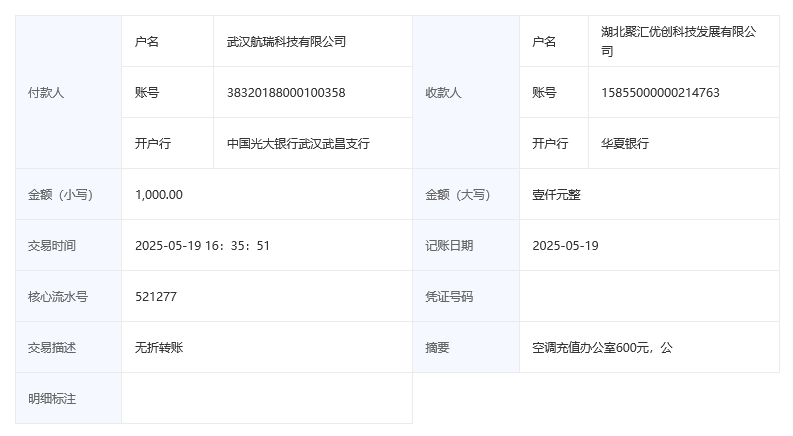Click transaction description 无折转账

[x=159, y=348]
